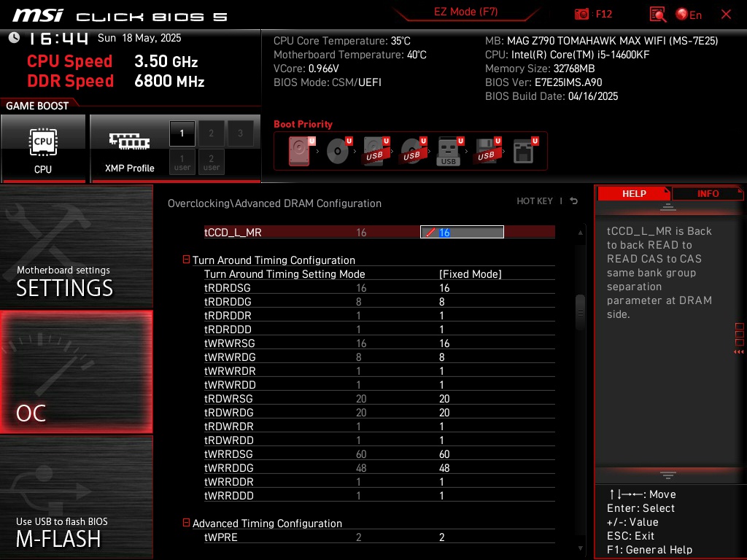
Task: Select the tRDWRSG timing row
Action: click(379, 398)
